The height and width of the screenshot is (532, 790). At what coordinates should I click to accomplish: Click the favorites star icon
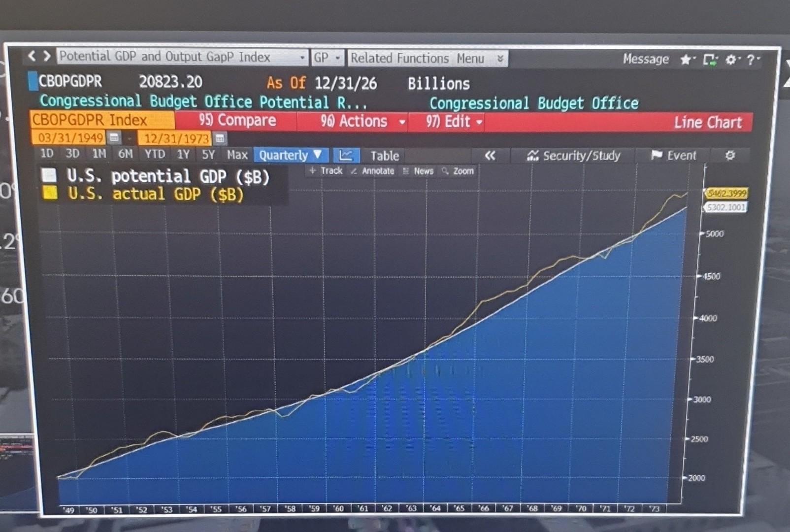[x=685, y=60]
